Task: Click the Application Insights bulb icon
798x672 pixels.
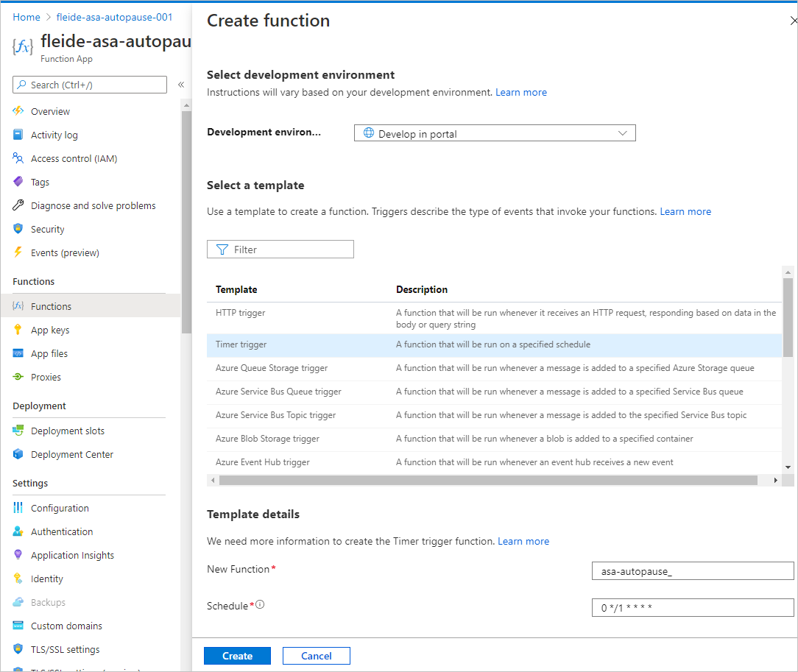Action: point(18,554)
